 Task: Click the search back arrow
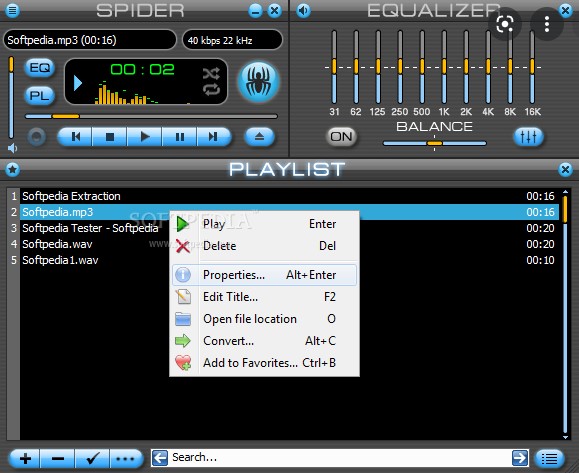[x=160, y=458]
